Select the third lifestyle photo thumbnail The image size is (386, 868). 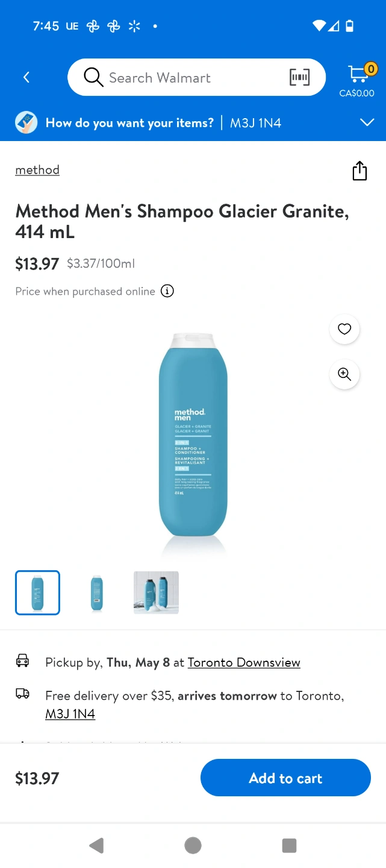[156, 593]
